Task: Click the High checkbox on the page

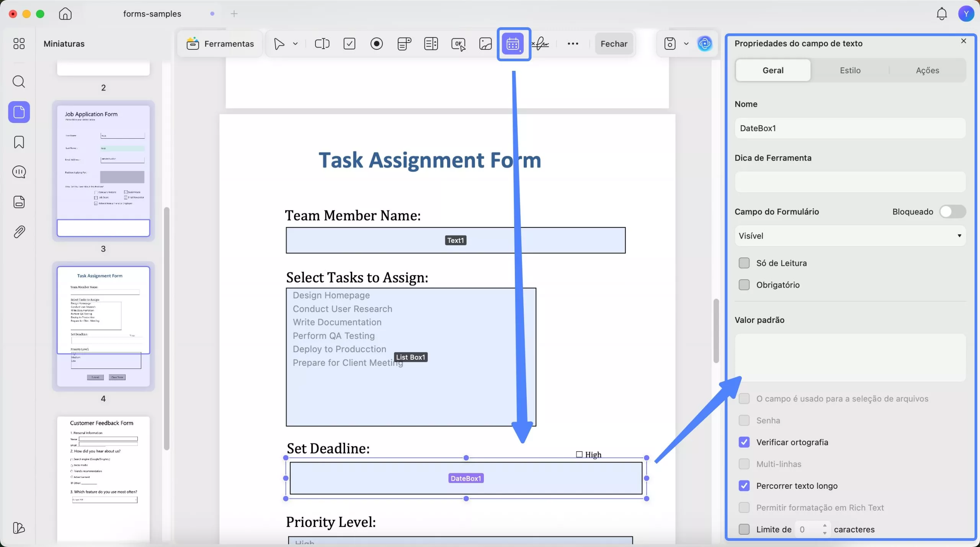Action: click(579, 454)
